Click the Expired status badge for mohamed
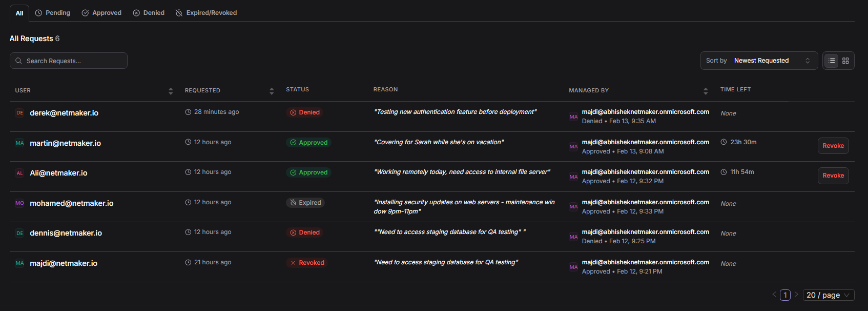This screenshot has height=311, width=868. tap(305, 203)
